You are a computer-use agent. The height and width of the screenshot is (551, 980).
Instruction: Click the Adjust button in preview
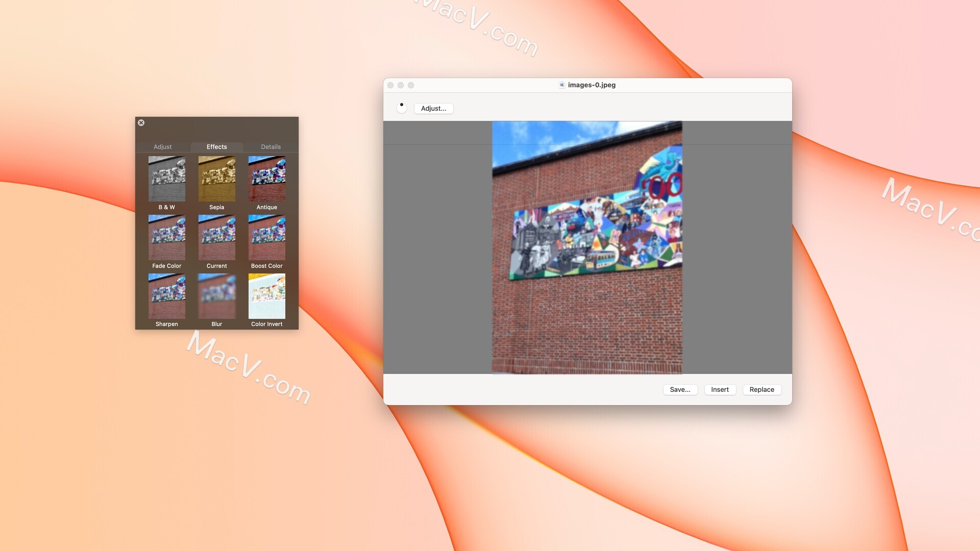(433, 108)
